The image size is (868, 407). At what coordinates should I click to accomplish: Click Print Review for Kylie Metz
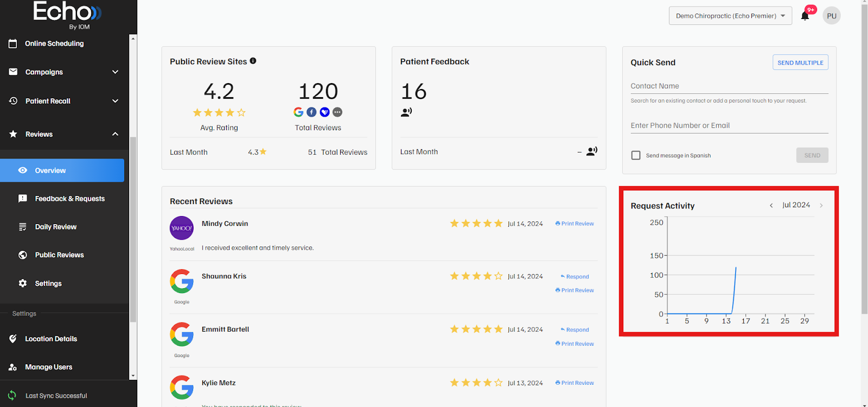[x=575, y=383]
